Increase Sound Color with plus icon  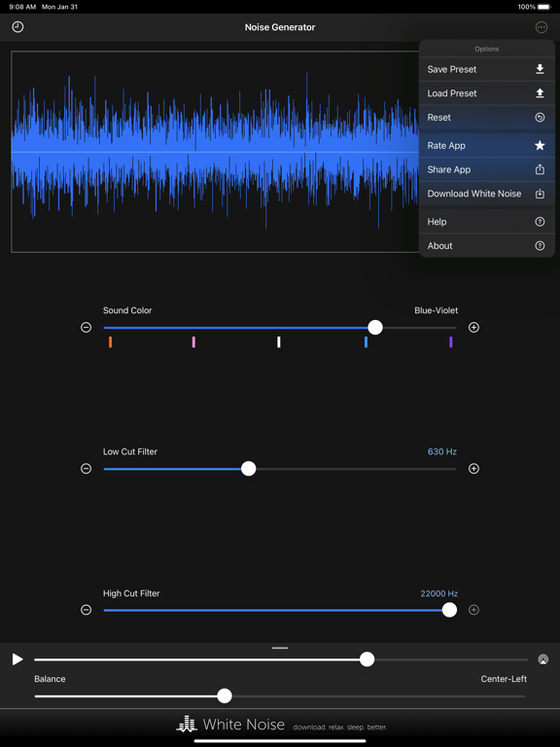(473, 327)
